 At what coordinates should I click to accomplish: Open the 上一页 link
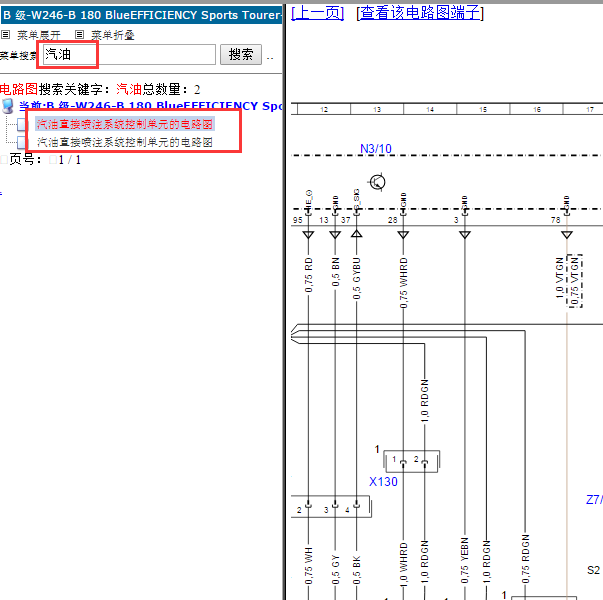[317, 13]
